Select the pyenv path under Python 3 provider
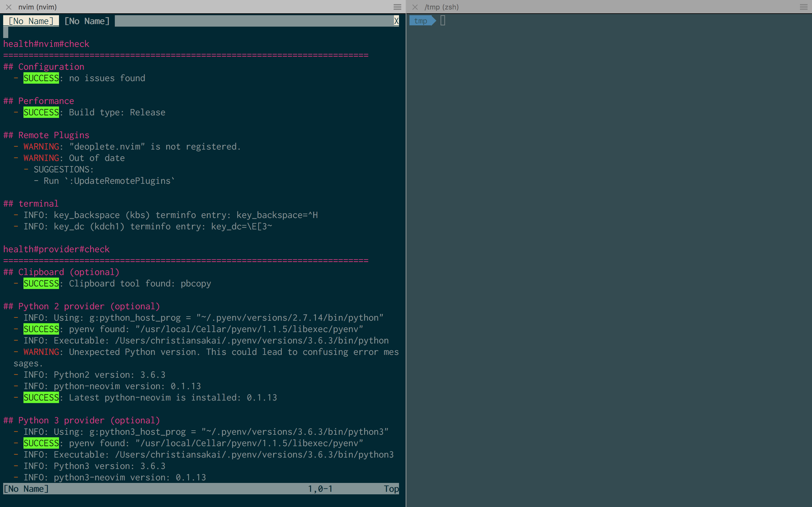 pyautogui.click(x=248, y=443)
